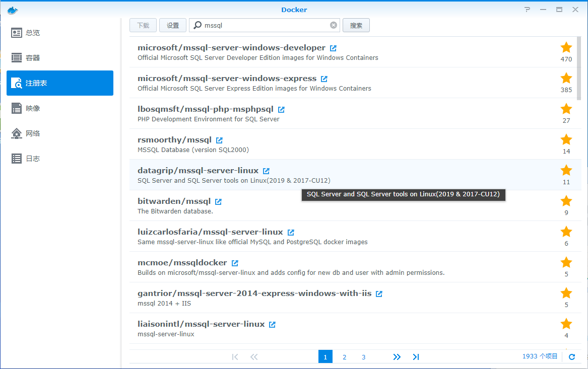This screenshot has width=588, height=369.
Task: Select the datagrip/mssql-server-linux image row
Action: [x=355, y=175]
